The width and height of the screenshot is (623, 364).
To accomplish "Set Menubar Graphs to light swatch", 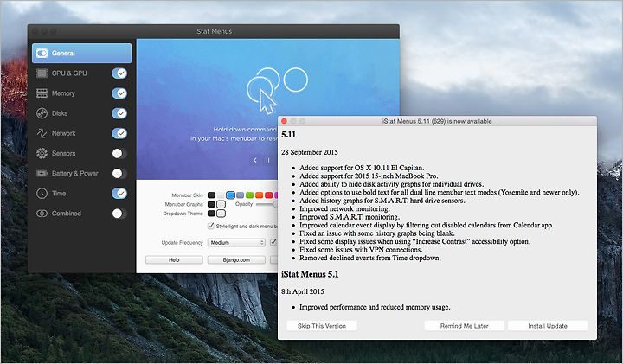I will click(x=221, y=204).
